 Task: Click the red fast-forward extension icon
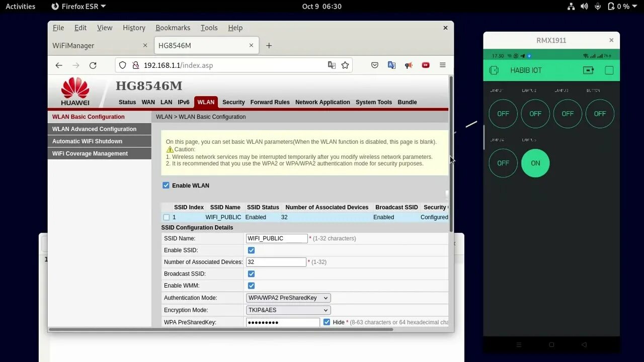pyautogui.click(x=426, y=65)
